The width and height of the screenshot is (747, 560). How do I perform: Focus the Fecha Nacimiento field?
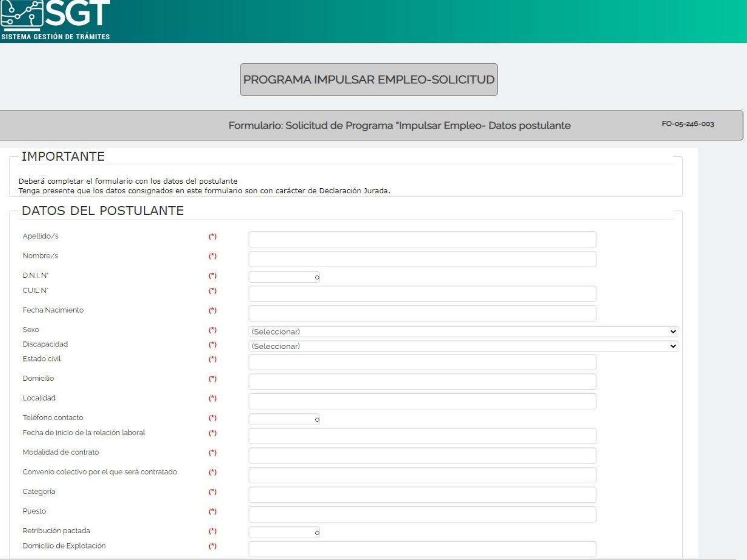pos(422,313)
